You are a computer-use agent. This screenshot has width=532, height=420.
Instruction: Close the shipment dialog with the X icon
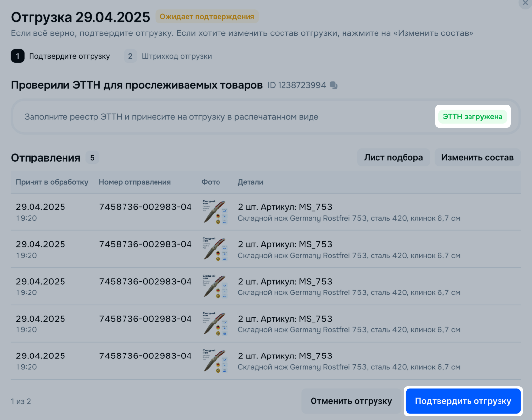click(x=525, y=3)
